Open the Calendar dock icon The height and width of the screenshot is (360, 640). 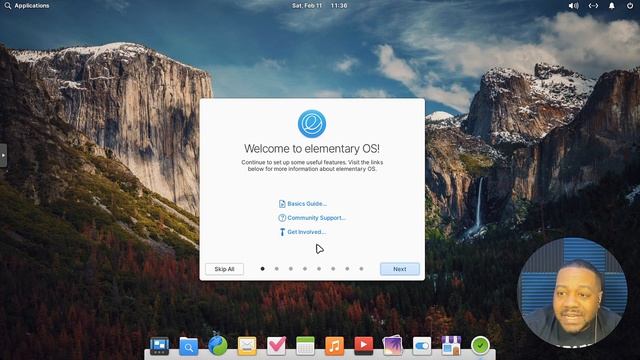pos(305,346)
